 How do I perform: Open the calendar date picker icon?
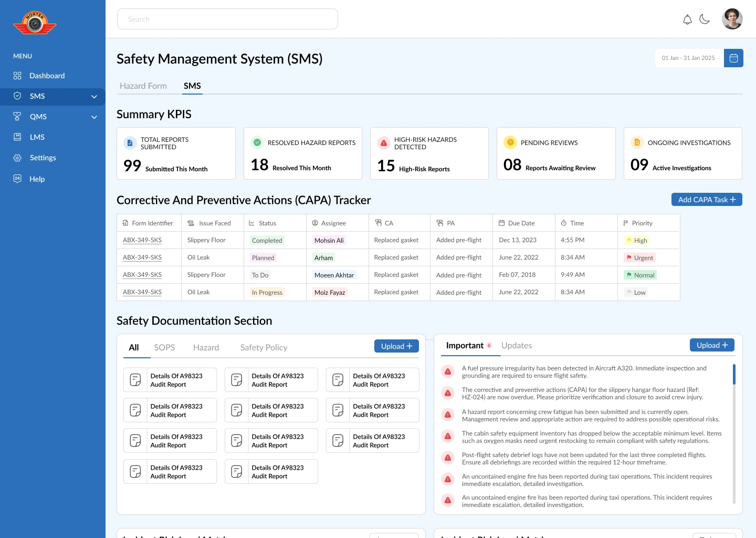[x=733, y=58]
